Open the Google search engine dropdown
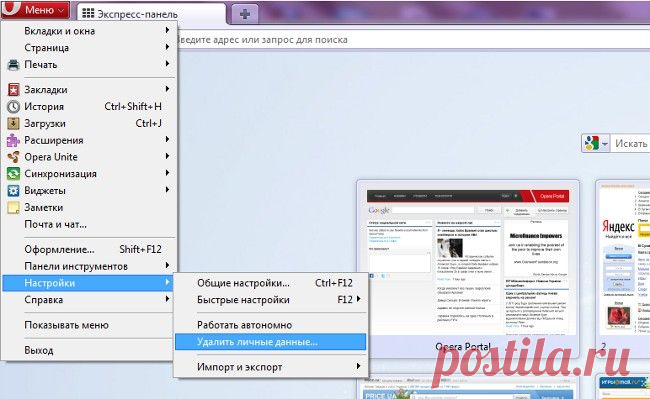 click(x=596, y=144)
